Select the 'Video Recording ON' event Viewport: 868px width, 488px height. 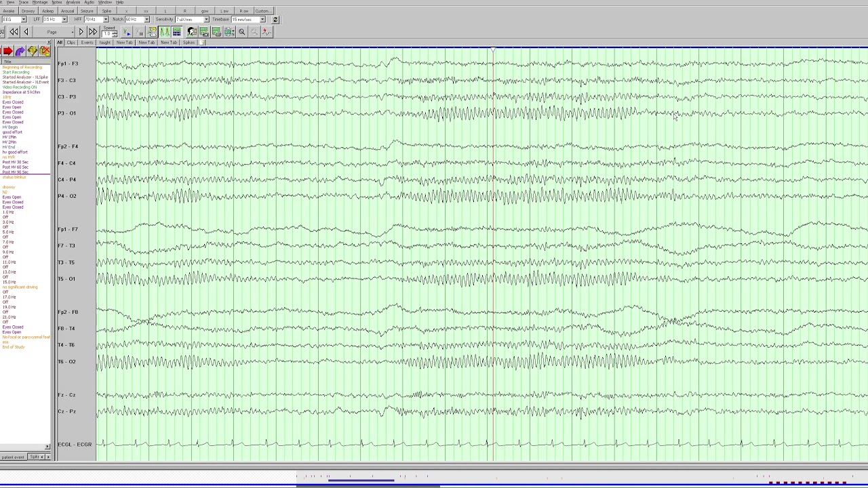[x=20, y=87]
